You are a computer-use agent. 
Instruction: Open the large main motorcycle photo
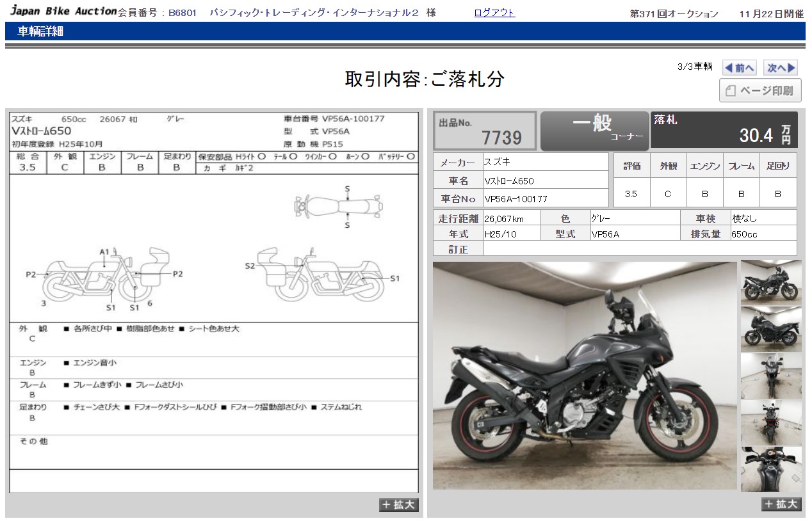point(585,375)
